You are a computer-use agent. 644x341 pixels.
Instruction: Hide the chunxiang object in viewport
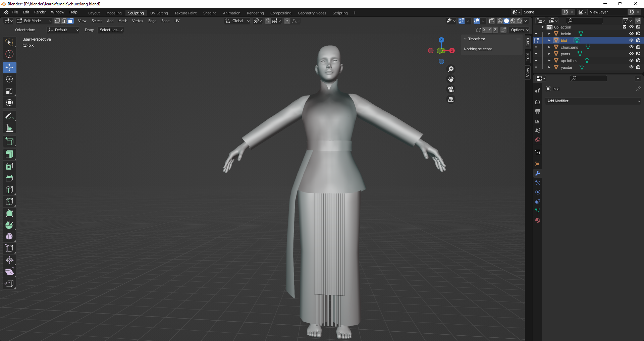(x=631, y=47)
